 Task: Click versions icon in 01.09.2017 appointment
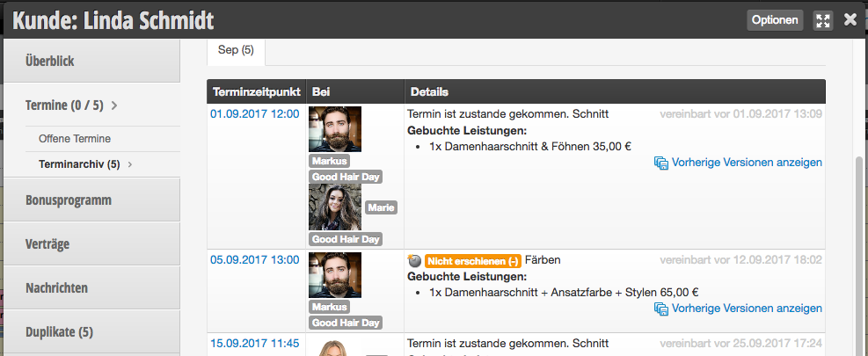pyautogui.click(x=661, y=163)
